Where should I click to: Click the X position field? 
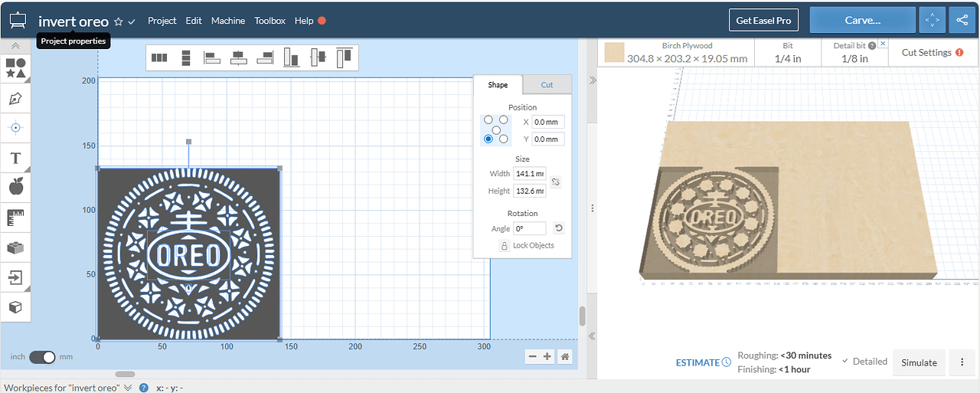[548, 122]
